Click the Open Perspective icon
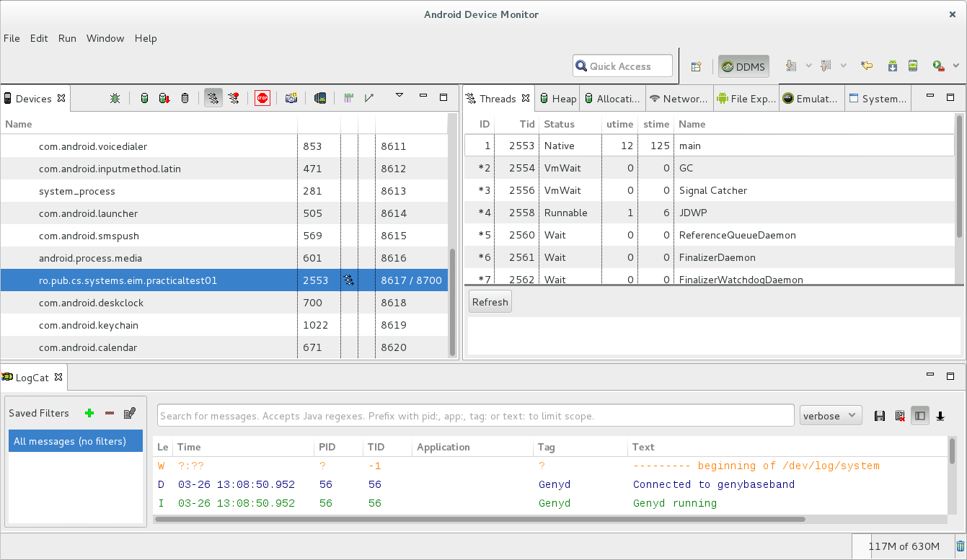Screen dimensions: 967x560 tap(696, 66)
